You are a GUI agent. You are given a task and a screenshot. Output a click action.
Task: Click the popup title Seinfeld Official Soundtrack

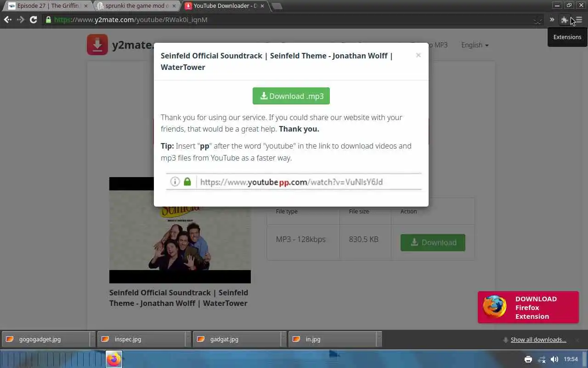coord(277,61)
